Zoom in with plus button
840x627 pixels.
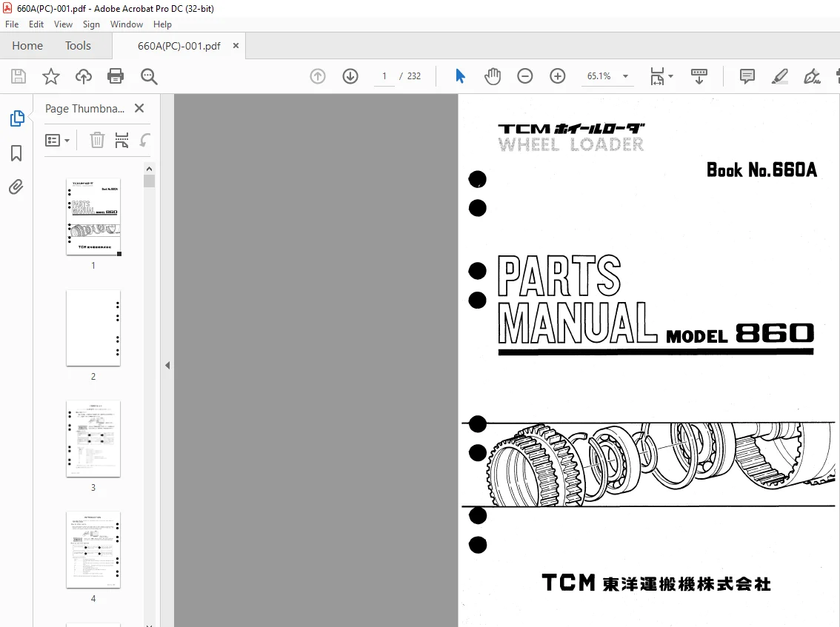[558, 76]
